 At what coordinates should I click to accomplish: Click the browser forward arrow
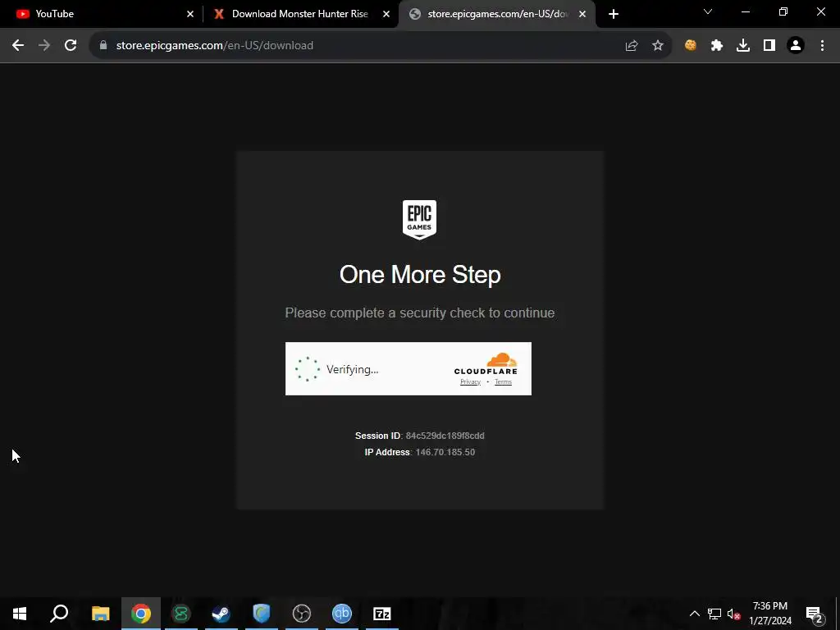point(44,46)
